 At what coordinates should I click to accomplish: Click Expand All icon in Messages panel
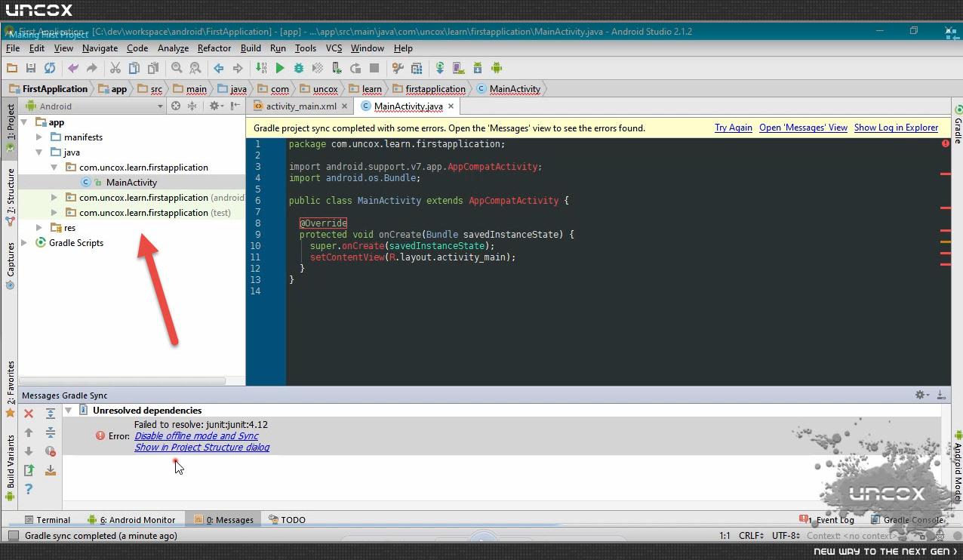pos(51,414)
